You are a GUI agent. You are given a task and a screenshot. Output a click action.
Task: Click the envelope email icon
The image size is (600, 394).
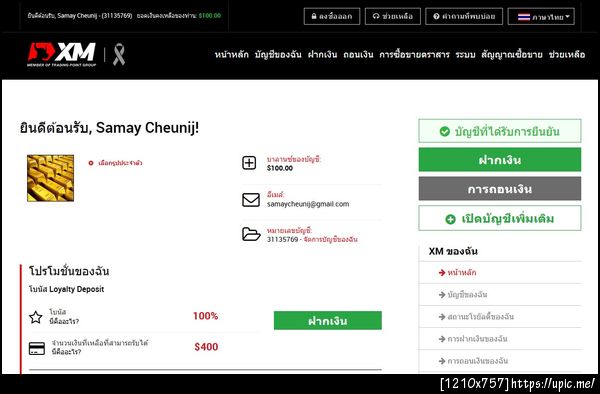(251, 200)
